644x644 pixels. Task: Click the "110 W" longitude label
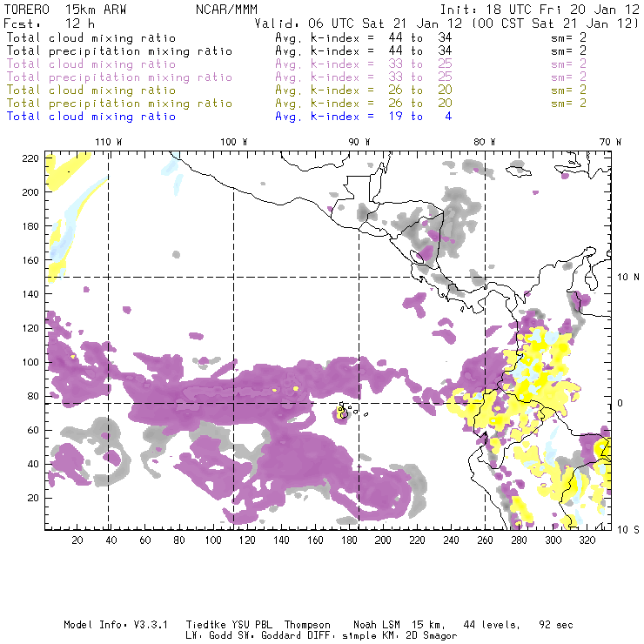pos(109,142)
